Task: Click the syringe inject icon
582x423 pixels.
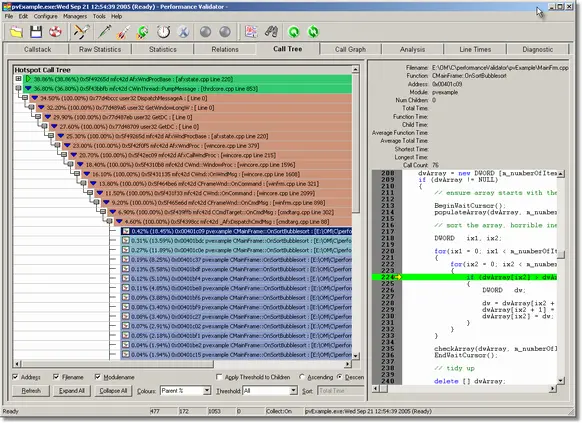Action: pyautogui.click(x=104, y=32)
